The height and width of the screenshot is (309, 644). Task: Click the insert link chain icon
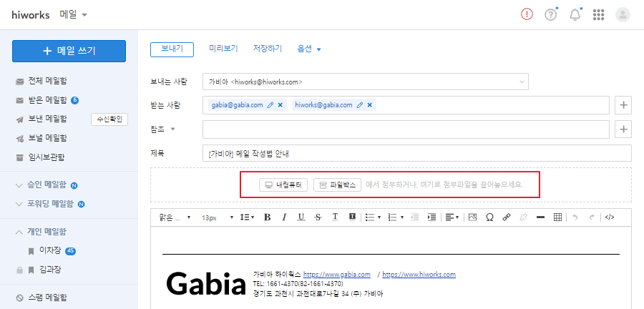coord(507,217)
